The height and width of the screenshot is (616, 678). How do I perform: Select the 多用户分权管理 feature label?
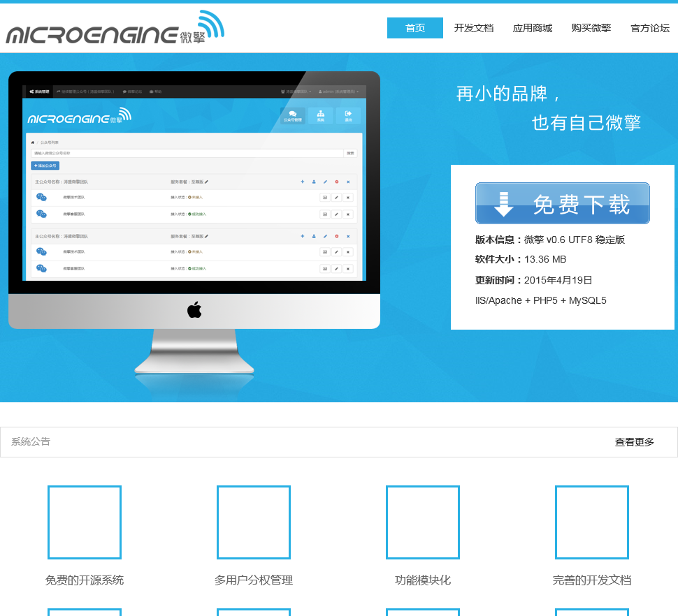(254, 580)
